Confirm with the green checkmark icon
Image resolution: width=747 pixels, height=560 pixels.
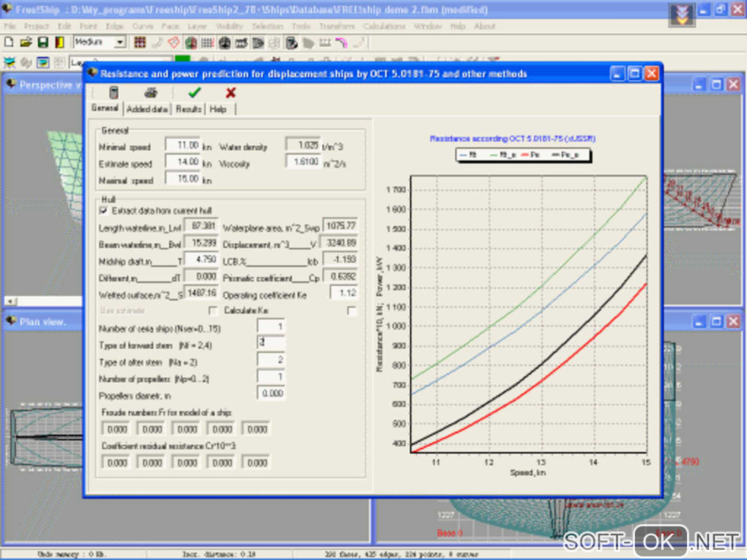coord(194,93)
